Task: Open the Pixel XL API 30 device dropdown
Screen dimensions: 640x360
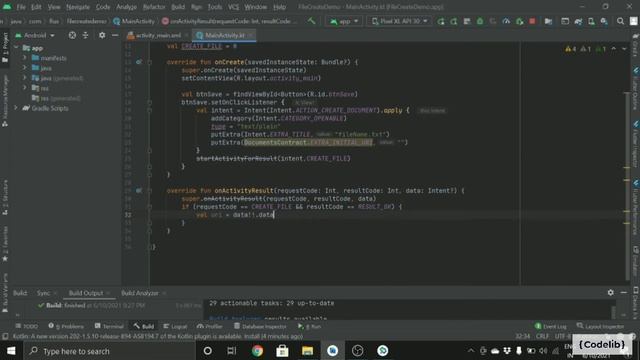Action: [x=399, y=21]
